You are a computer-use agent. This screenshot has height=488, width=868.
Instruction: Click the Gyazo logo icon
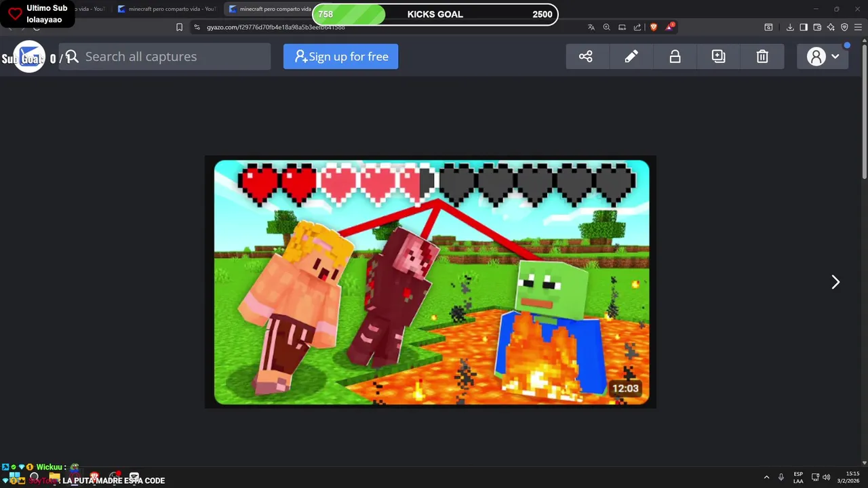click(29, 57)
